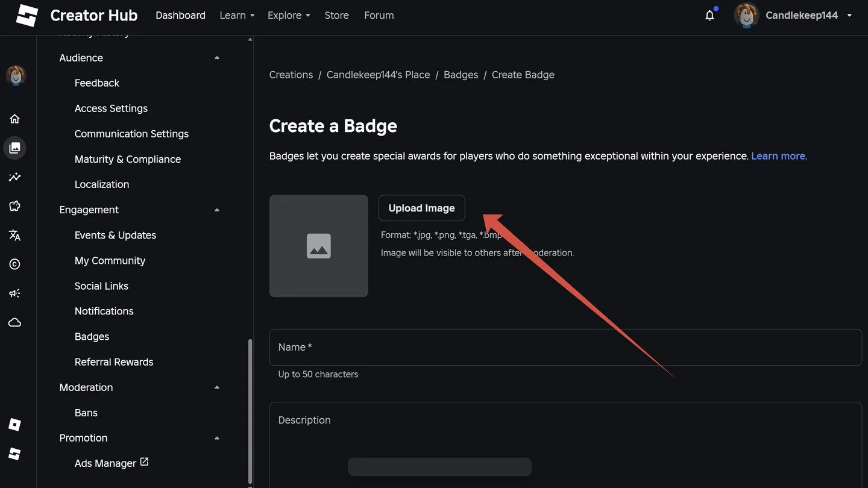Collapse the Promotion section
868x488 pixels.
pos(217,438)
